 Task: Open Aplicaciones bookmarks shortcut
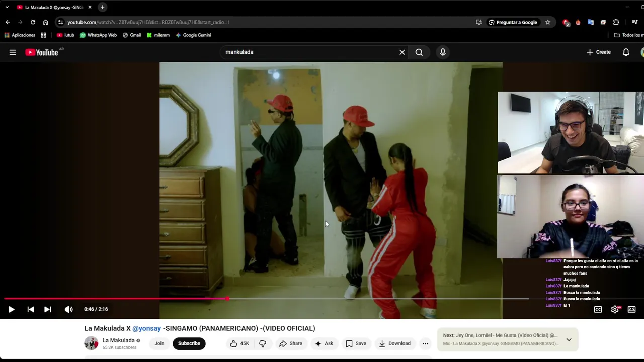point(20,35)
